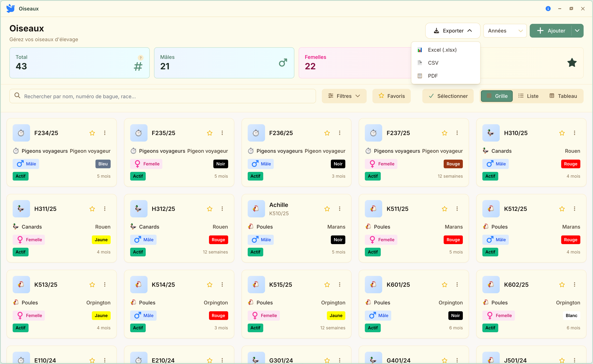Focus the Rechercher par nom search field

(x=163, y=96)
